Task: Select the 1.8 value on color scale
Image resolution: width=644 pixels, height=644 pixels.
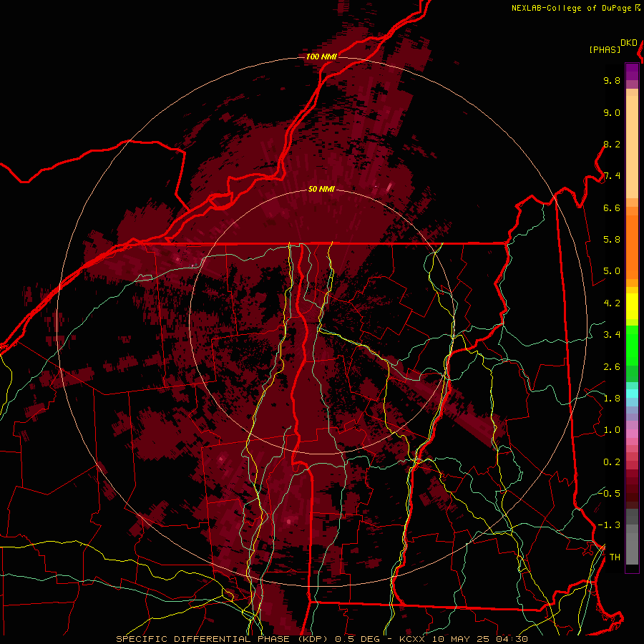Action: click(612, 399)
